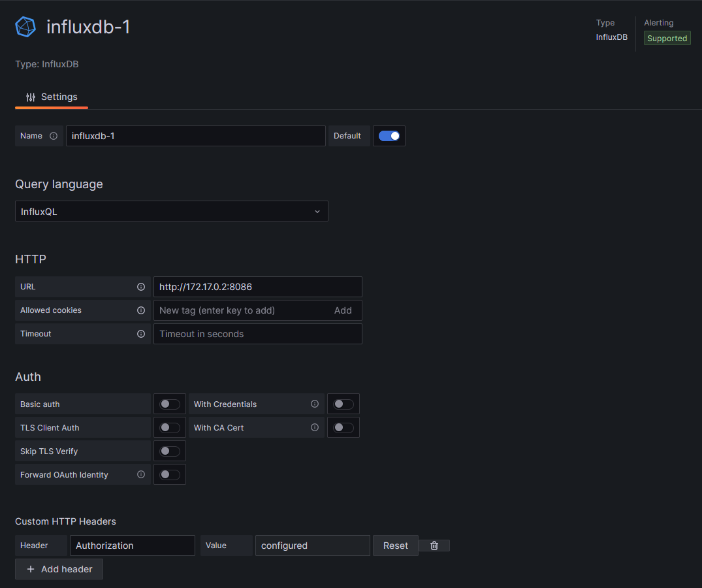Image resolution: width=702 pixels, height=588 pixels.
Task: Toggle Skip TLS Verify on
Action: (x=170, y=451)
